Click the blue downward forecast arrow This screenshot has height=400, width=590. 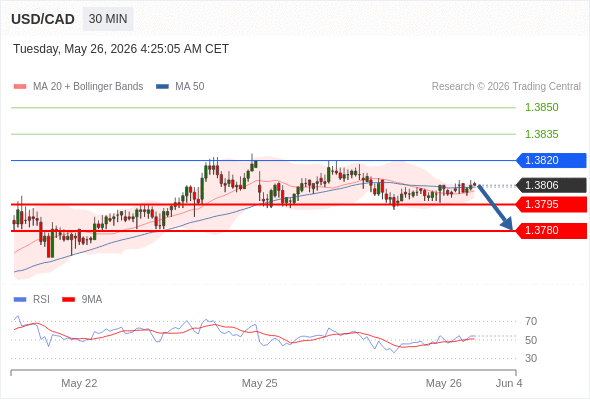point(495,207)
